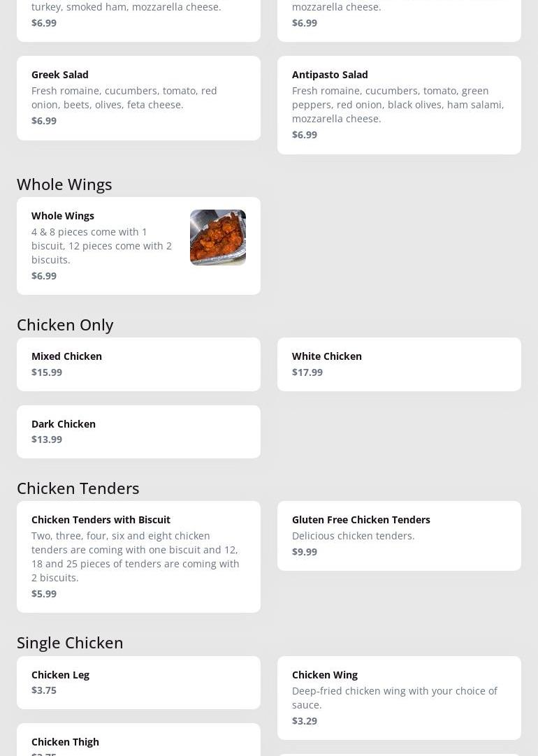Click the Chicken Tenders section heading
The image size is (538, 756).
pos(78,488)
